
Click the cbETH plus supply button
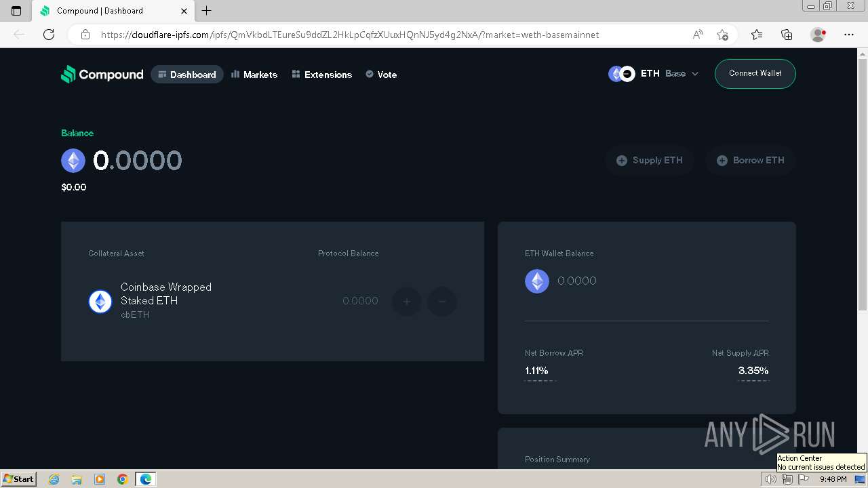click(x=407, y=302)
